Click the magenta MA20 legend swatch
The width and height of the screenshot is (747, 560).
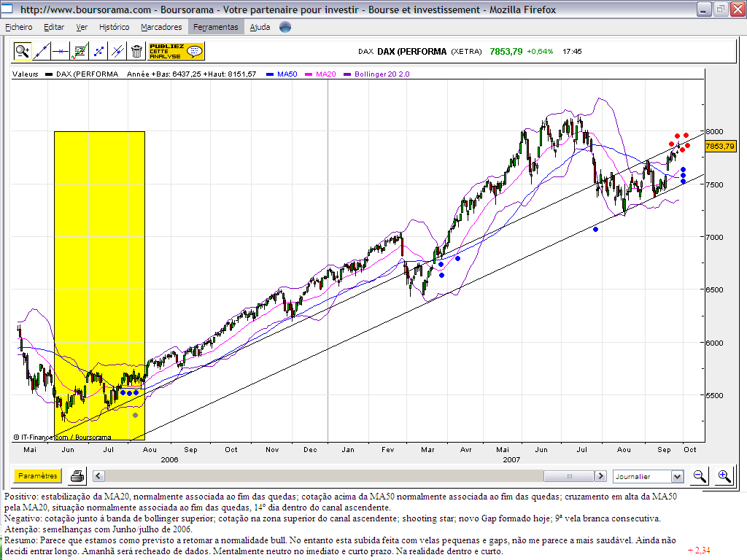pyautogui.click(x=309, y=74)
